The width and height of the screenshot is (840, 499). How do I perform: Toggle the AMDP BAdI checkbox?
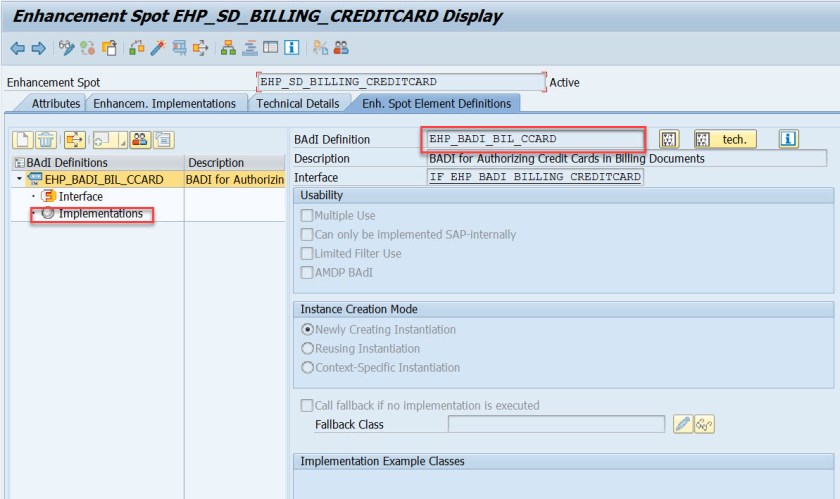pyautogui.click(x=307, y=273)
